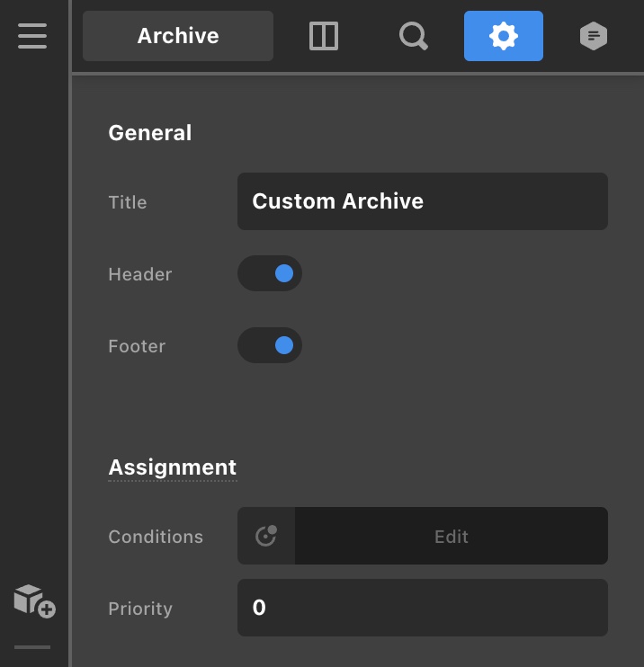Open the hexagon notes icon

(594, 36)
